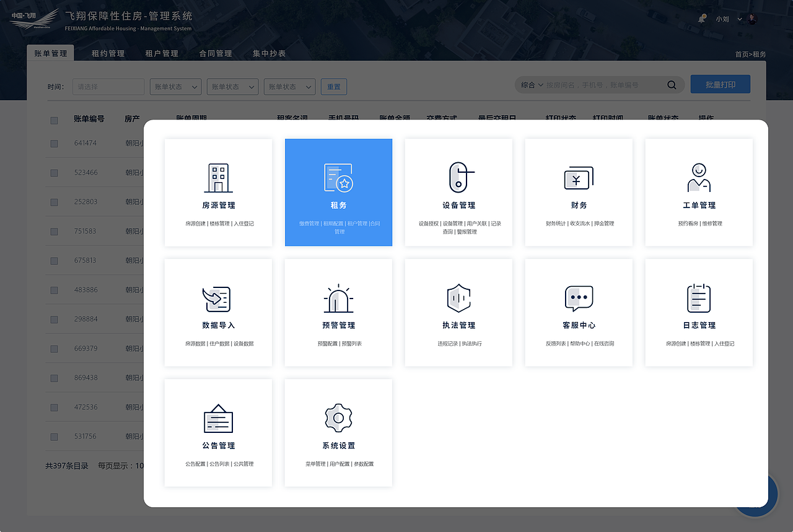Open the second 账单状态 dropdown

232,87
